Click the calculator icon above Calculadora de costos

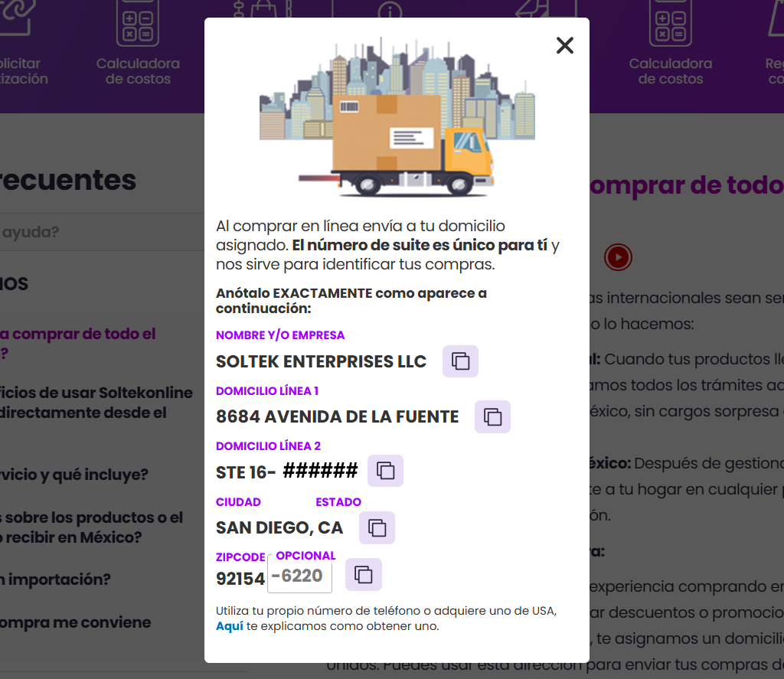click(x=138, y=23)
